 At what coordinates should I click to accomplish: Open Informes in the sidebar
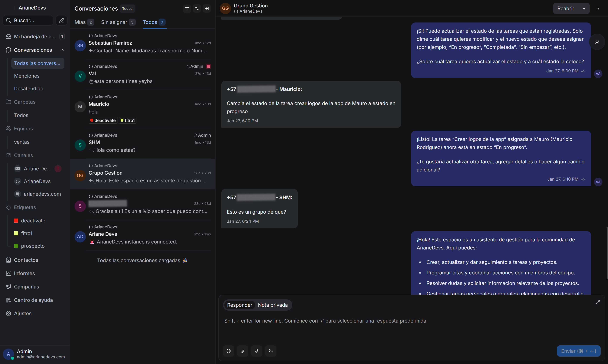coord(24,273)
